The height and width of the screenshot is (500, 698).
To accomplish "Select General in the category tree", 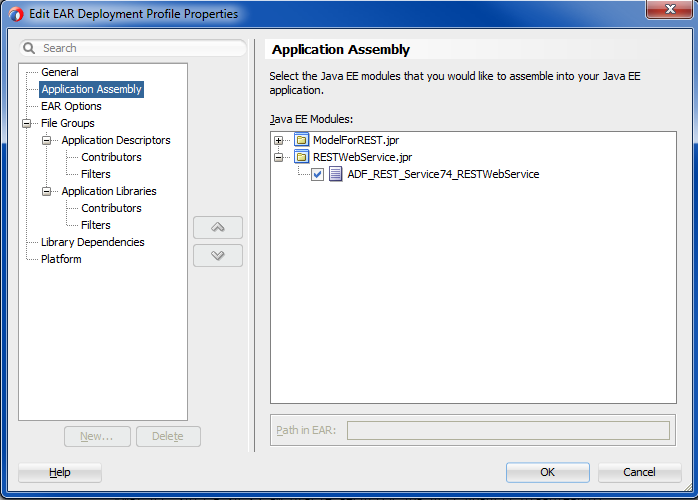I will [x=60, y=72].
